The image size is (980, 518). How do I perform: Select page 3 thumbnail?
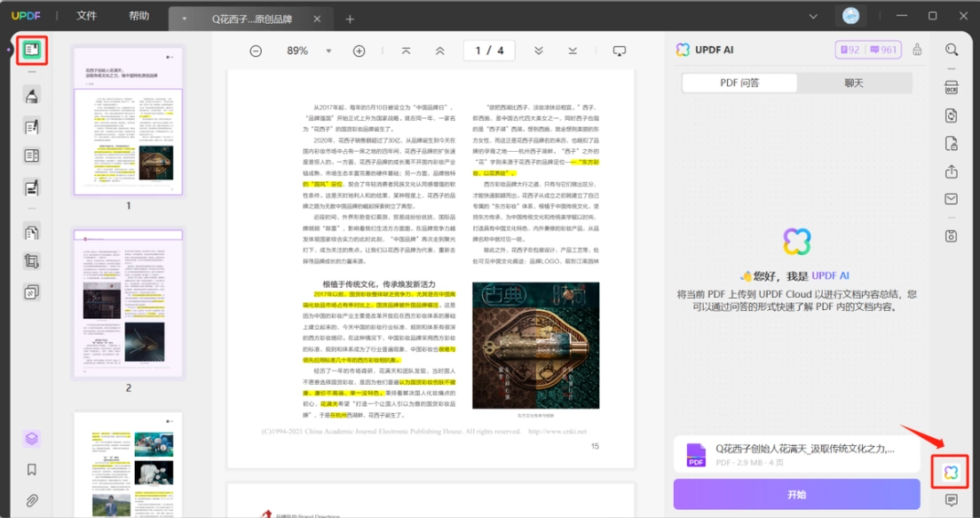pos(128,465)
